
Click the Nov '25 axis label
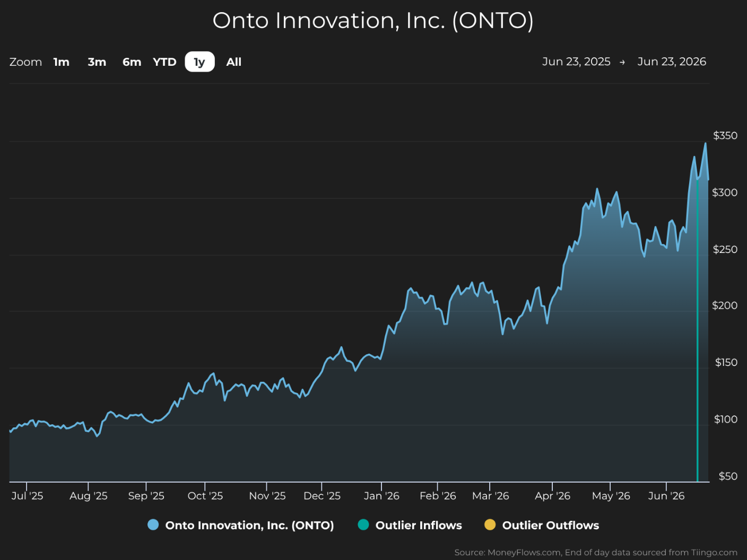tap(267, 496)
